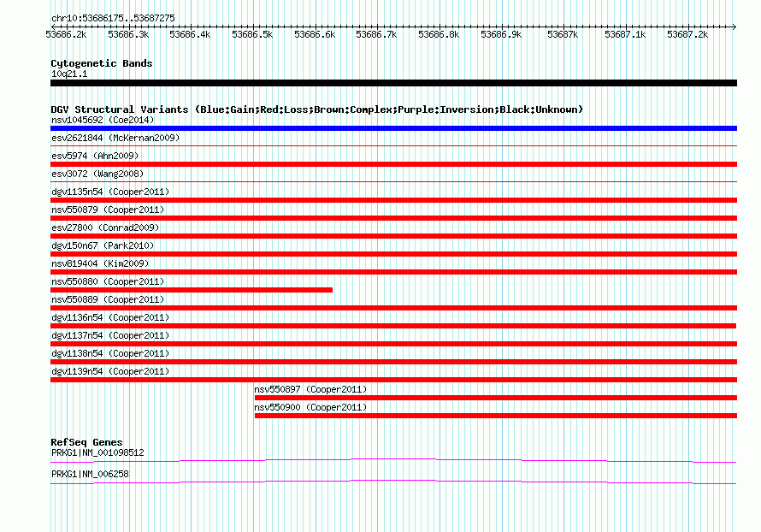Screen dimensions: 761x532
Task: Select the red bar under nsv550900
Action: tap(496, 416)
